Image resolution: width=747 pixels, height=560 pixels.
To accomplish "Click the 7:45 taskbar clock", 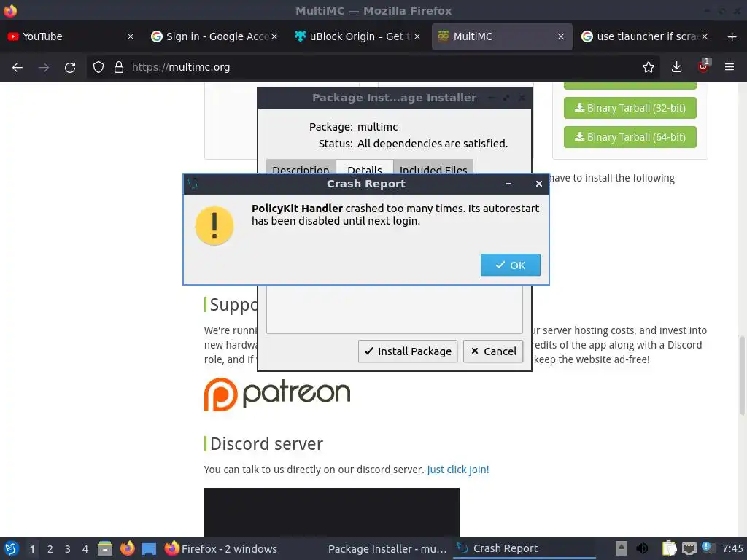I will 732,548.
